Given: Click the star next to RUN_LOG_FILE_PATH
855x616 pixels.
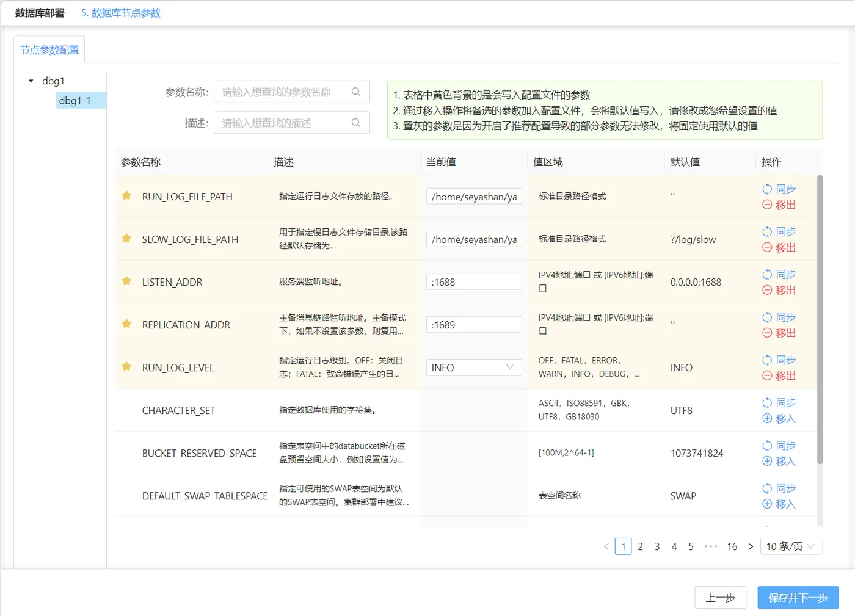Looking at the screenshot, I should (126, 196).
